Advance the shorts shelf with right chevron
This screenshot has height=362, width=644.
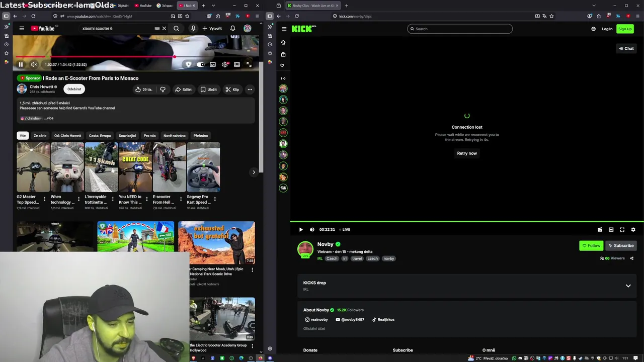click(254, 172)
